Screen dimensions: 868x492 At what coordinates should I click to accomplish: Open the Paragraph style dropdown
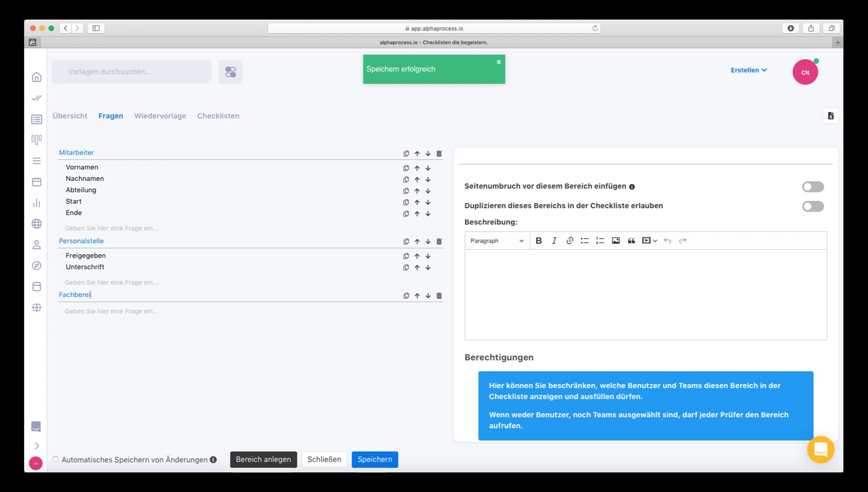pyautogui.click(x=497, y=241)
